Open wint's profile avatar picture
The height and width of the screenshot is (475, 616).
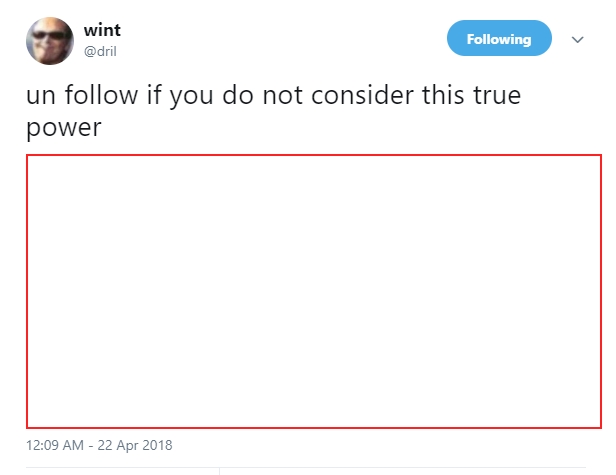tap(50, 41)
